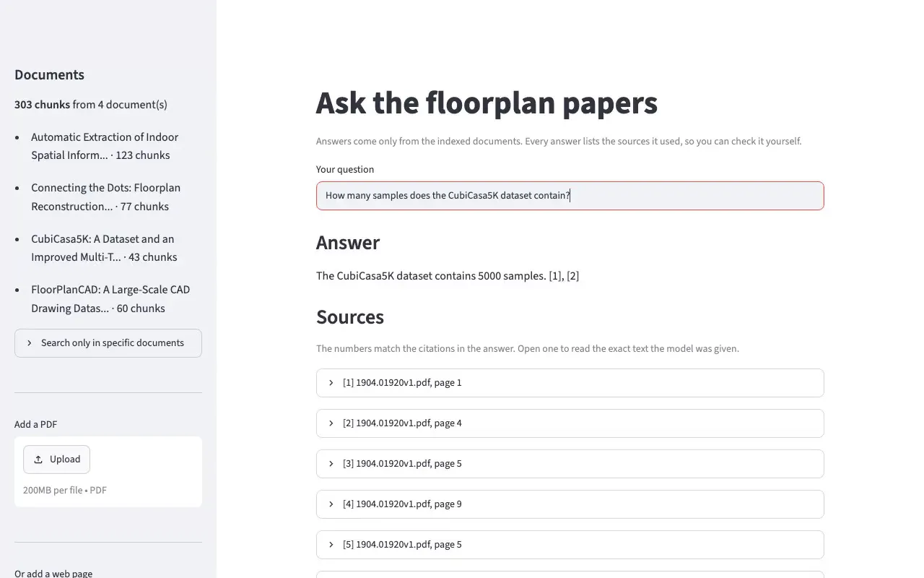Screen dimensions: 924x578
Task: Click the 200MB per file • PDF note
Action: pos(65,491)
